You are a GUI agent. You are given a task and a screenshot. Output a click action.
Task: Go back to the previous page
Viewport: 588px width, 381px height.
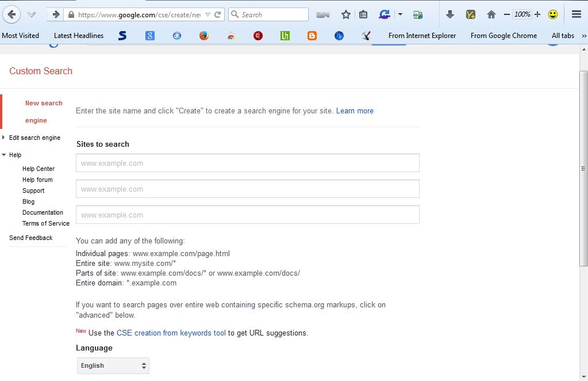pyautogui.click(x=11, y=14)
